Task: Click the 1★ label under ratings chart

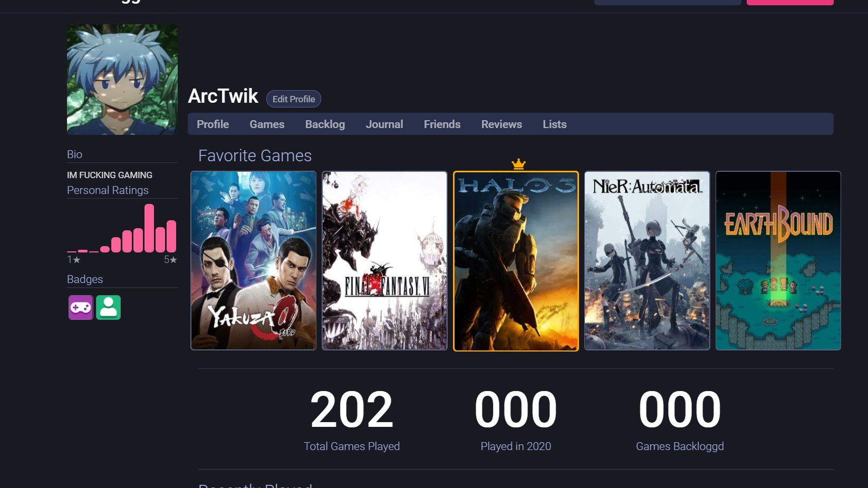Action: pyautogui.click(x=74, y=260)
